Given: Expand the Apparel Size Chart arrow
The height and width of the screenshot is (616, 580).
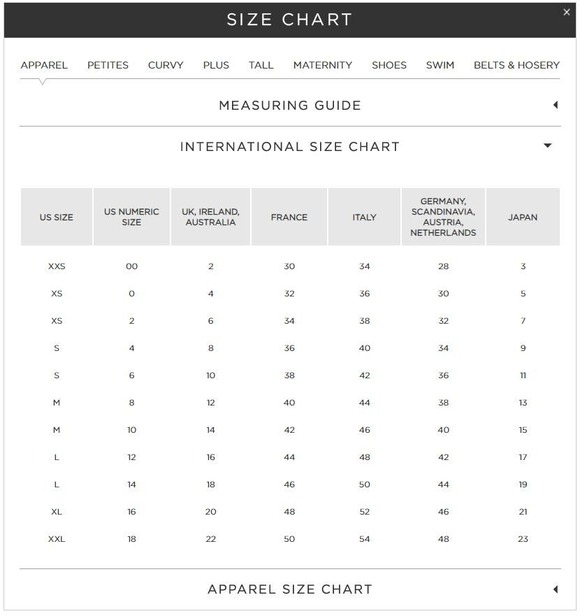Looking at the screenshot, I should point(555,589).
